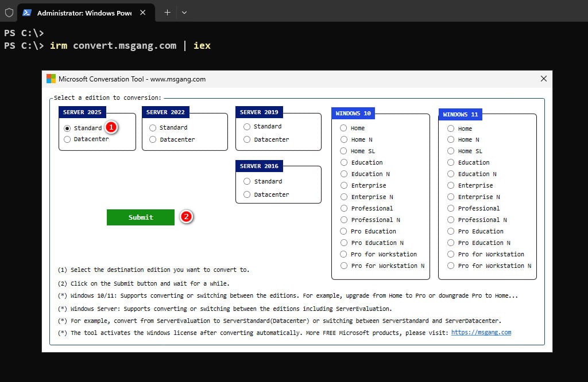Expand the new tab profile dropdown arrow

point(184,13)
